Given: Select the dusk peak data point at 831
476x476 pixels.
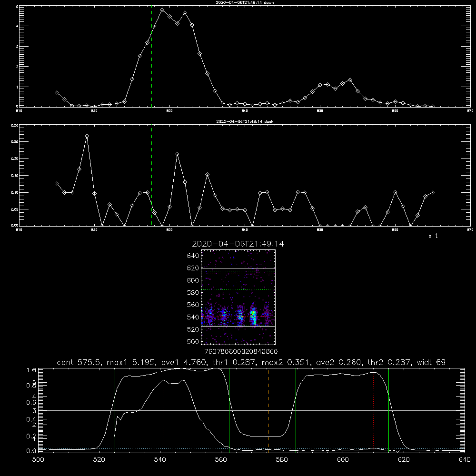Looking at the screenshot, I should (x=177, y=154).
